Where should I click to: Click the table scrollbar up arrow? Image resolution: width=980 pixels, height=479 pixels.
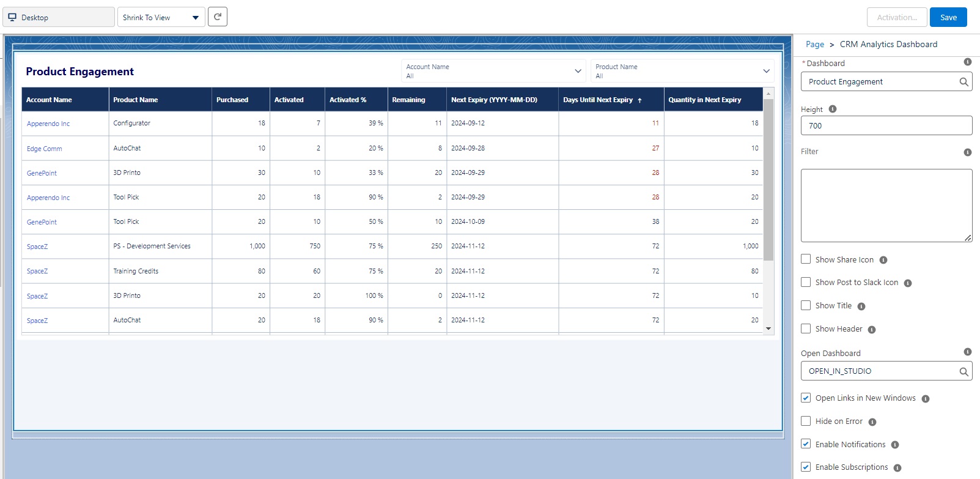[x=768, y=92]
